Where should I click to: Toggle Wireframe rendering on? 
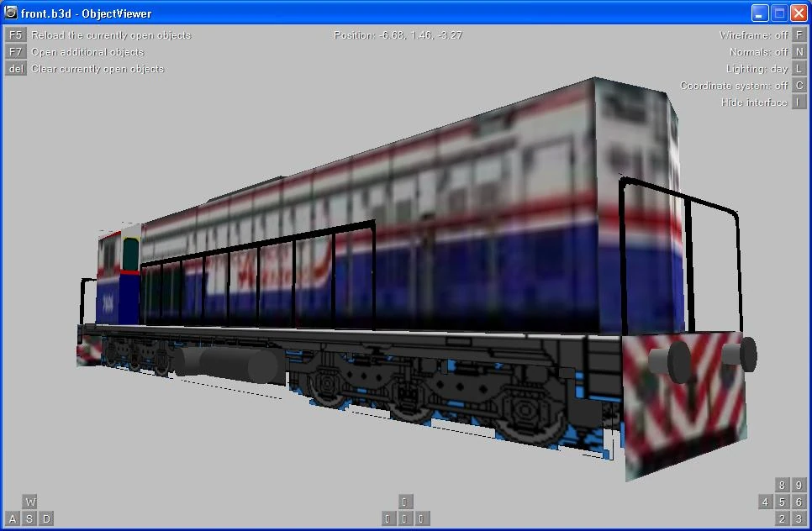click(x=799, y=35)
